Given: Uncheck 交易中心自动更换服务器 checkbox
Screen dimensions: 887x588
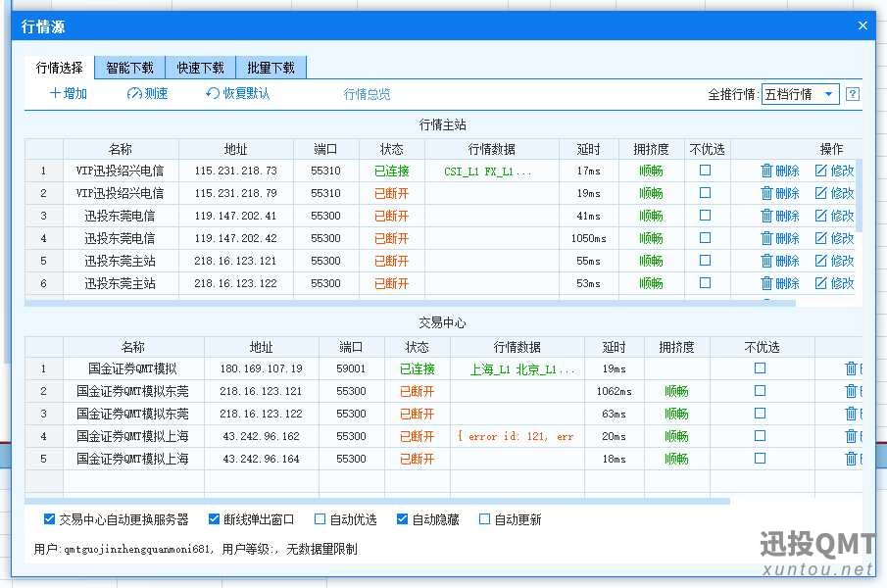Looking at the screenshot, I should pos(50,519).
